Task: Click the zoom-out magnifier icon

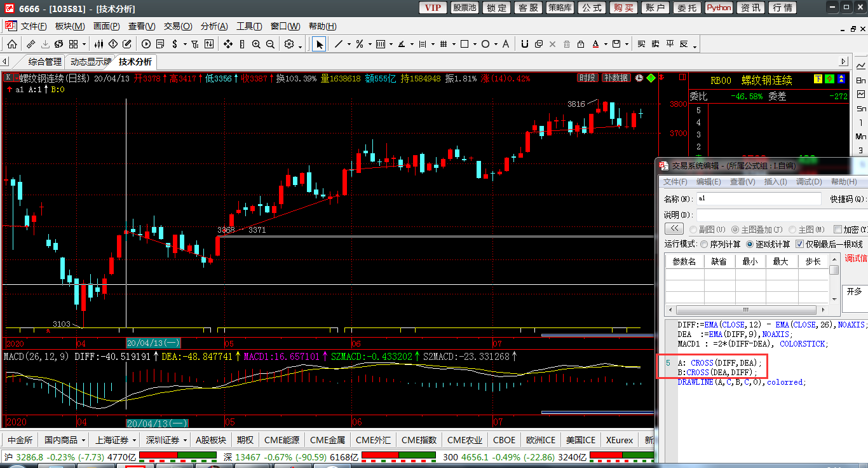Action: pos(270,44)
